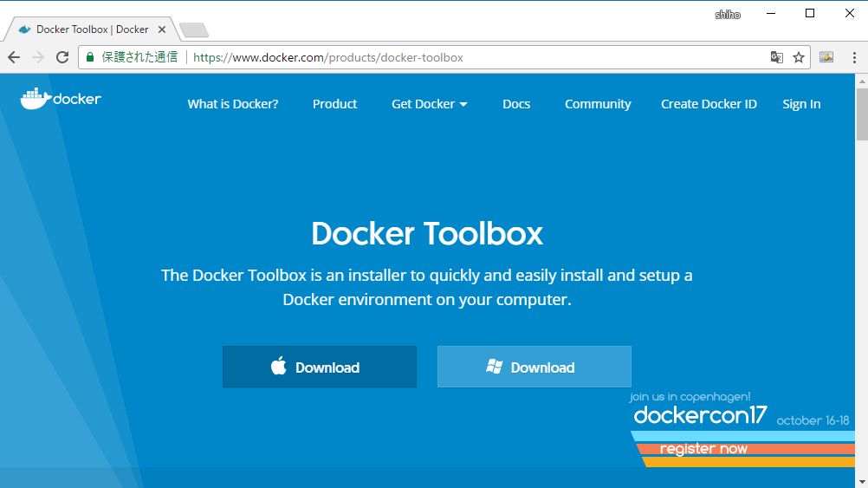This screenshot has width=868, height=488.
Task: Click the scrollbar up arrow
Action: [862, 81]
